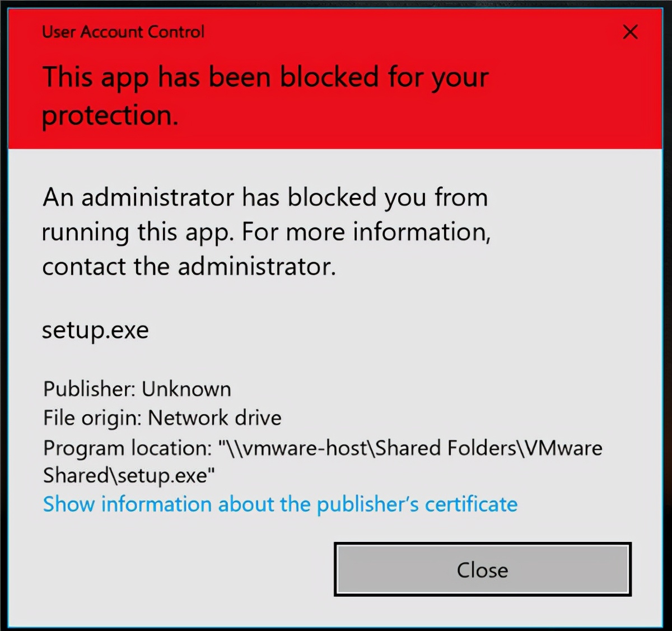Click the highlighted Close button border
The image size is (672, 631).
(x=480, y=569)
